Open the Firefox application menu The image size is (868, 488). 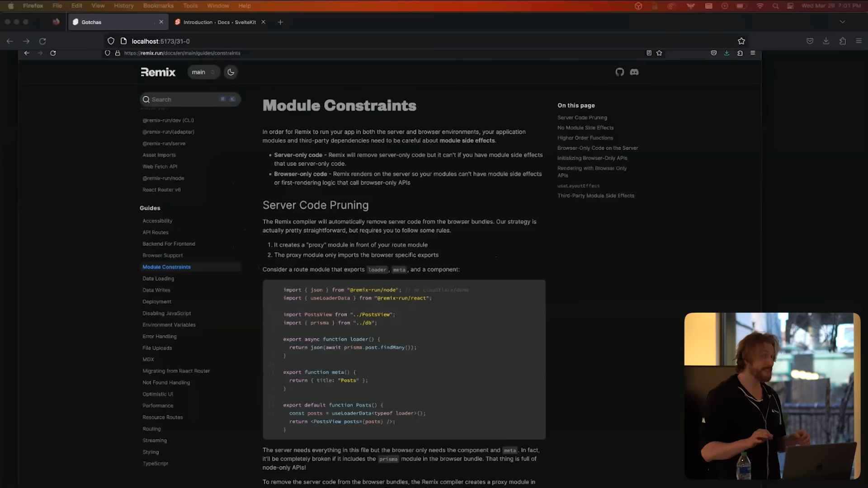tap(33, 6)
